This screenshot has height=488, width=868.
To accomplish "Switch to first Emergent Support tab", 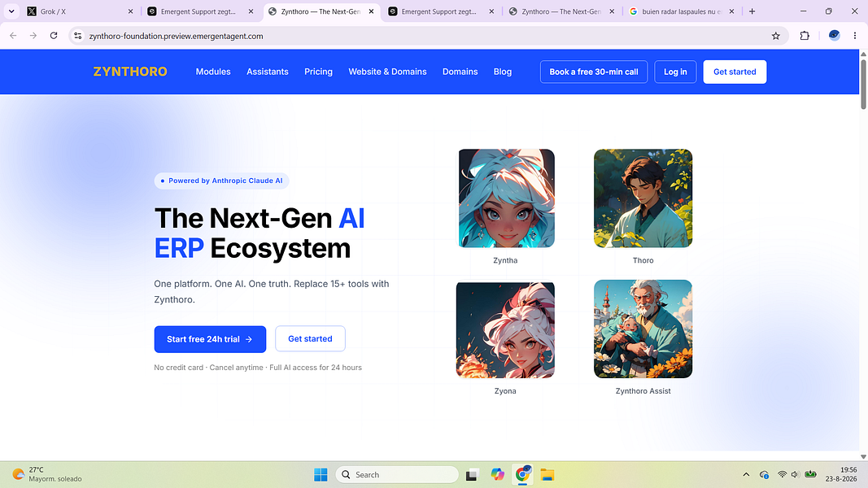I will (201, 11).
